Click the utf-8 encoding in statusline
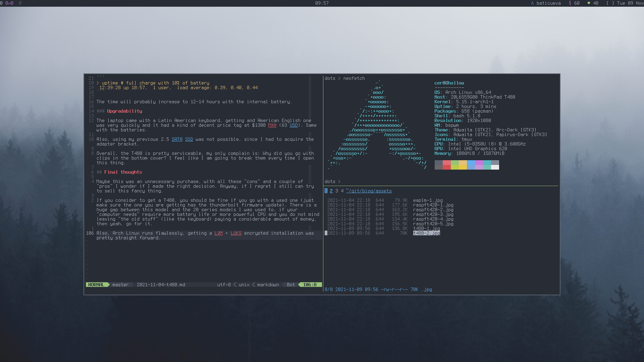This screenshot has width=644, height=362. [x=224, y=285]
